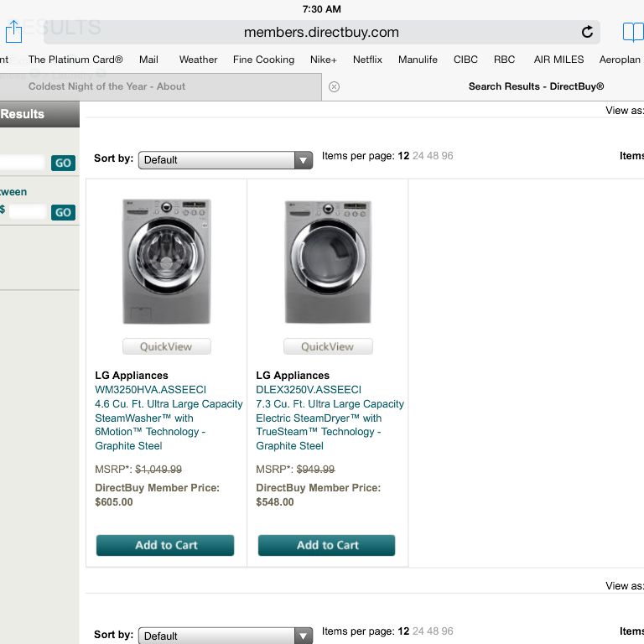644x644 pixels.
Task: Click the price range GO button
Action: click(63, 212)
